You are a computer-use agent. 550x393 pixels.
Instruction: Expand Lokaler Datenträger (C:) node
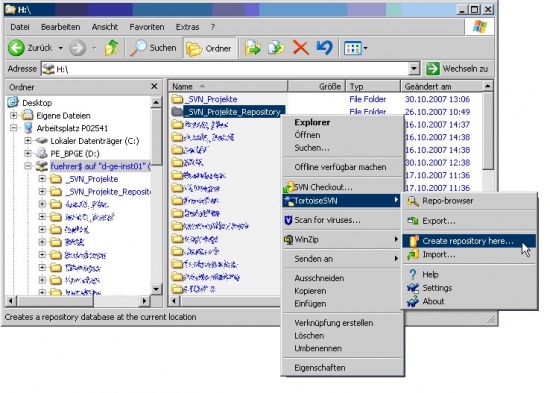pos(28,141)
